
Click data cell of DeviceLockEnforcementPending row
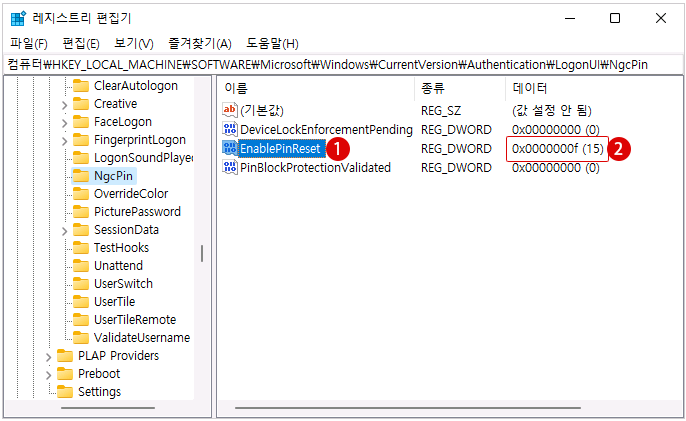coord(556,130)
